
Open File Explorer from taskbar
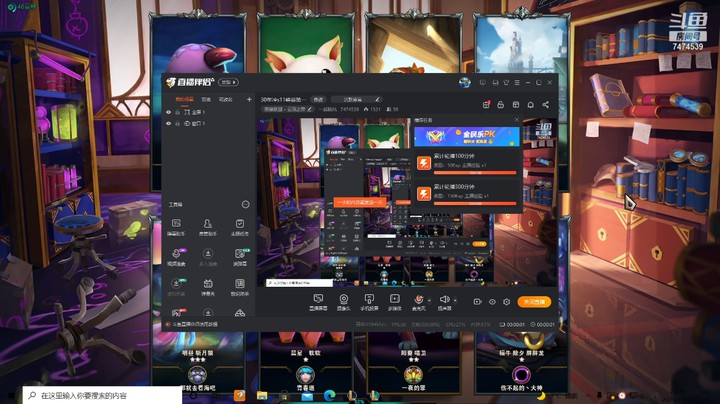[x=262, y=395]
